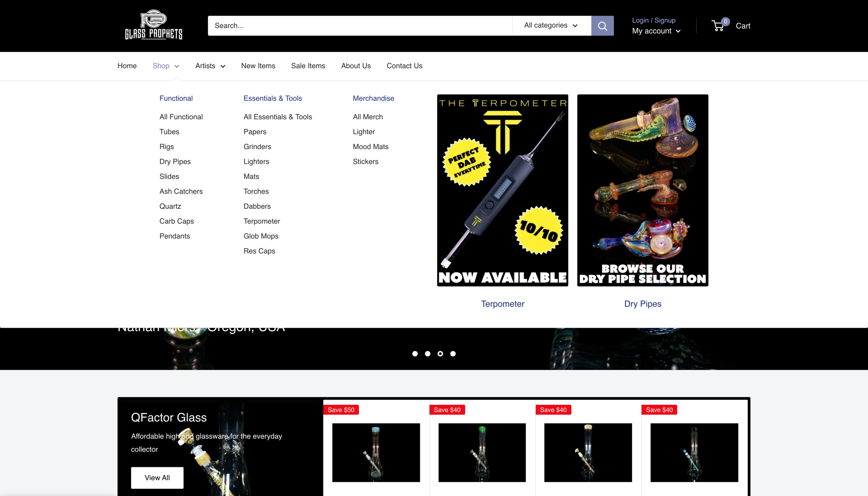Select Quartz in the Functional column
Viewport: 868px width, 496px height.
point(170,206)
